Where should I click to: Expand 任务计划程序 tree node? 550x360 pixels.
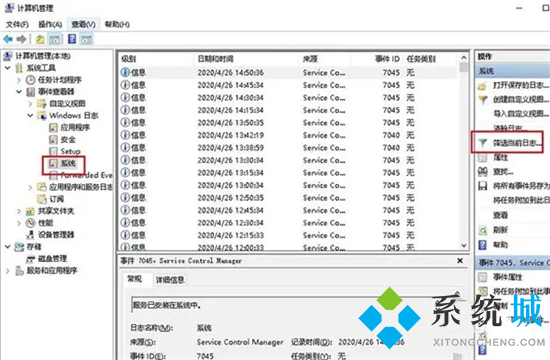pos(19,80)
